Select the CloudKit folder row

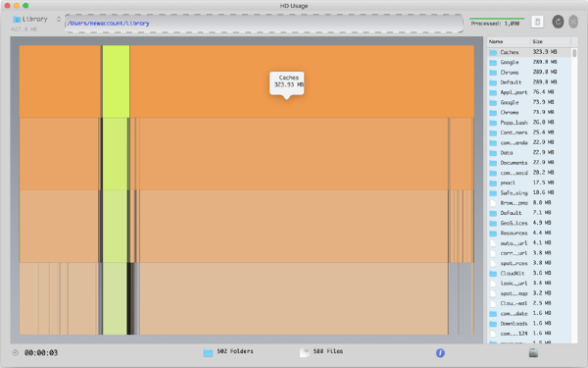click(x=529, y=273)
